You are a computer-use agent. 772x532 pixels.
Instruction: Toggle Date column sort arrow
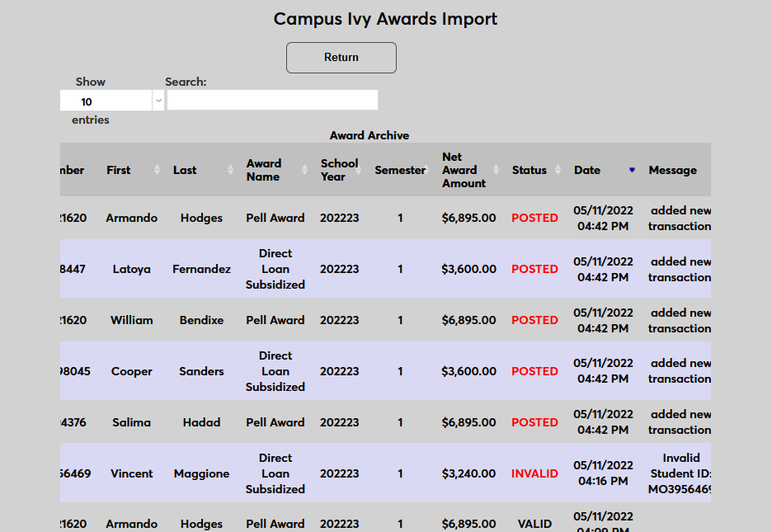[632, 170]
